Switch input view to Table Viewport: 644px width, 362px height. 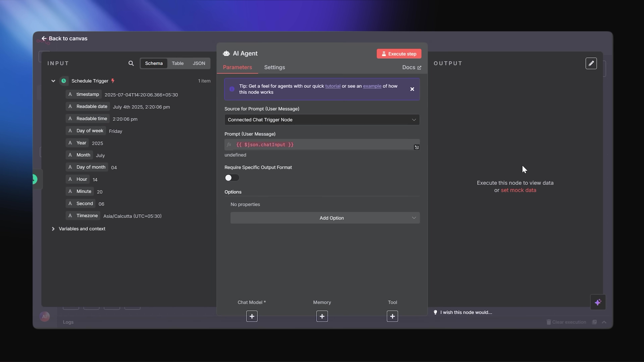pyautogui.click(x=177, y=64)
